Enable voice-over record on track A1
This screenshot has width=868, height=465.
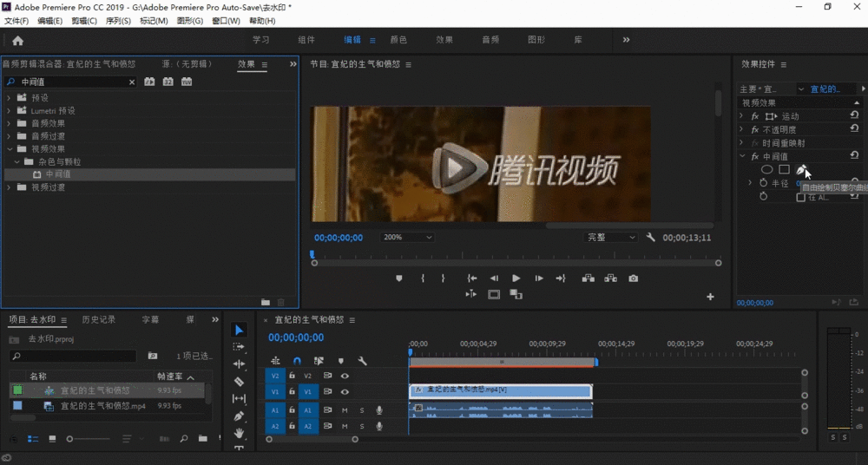click(x=379, y=410)
